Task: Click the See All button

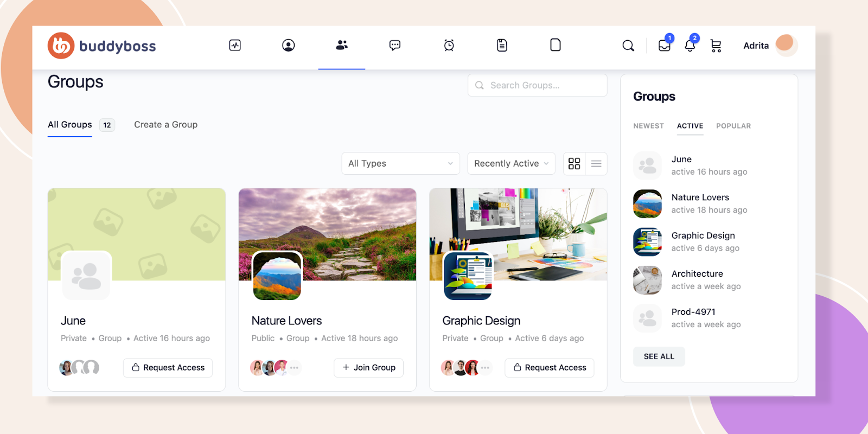Action: click(x=659, y=356)
